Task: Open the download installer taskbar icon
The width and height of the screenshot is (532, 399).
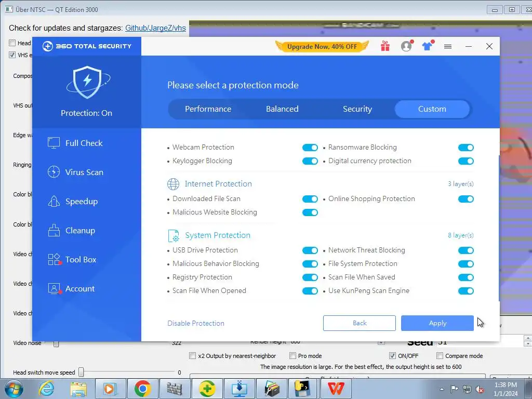Action: [x=239, y=389]
